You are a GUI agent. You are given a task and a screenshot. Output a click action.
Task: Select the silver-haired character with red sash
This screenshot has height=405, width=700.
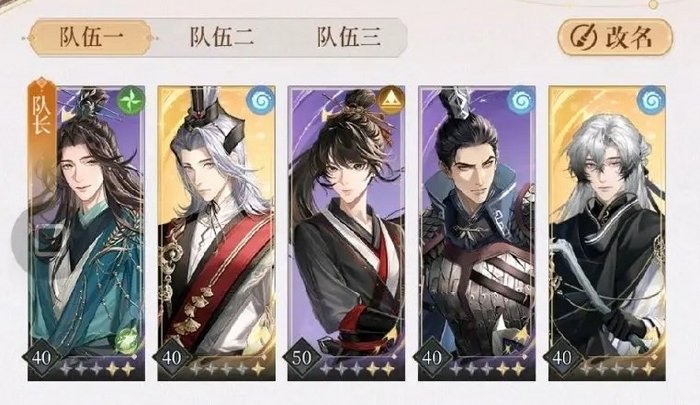(217, 233)
